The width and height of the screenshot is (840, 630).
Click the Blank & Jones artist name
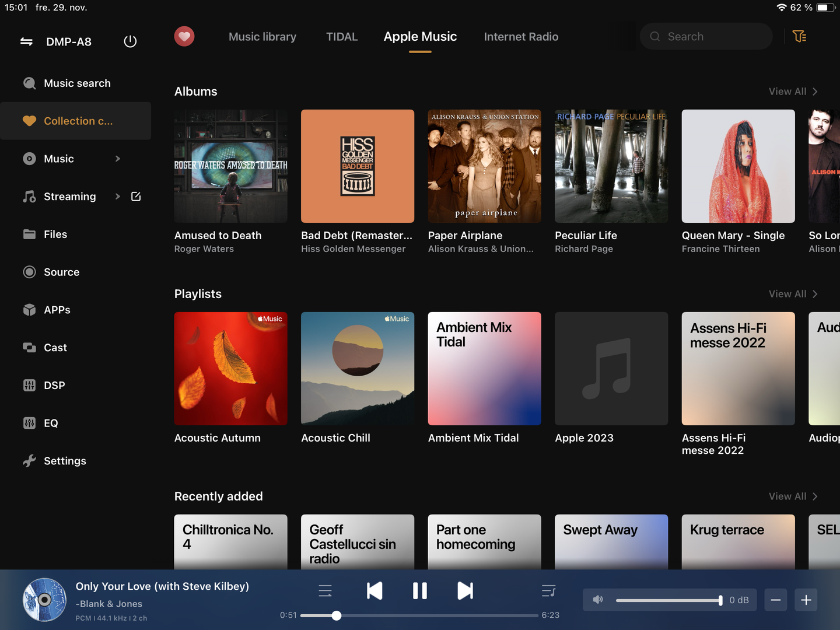coord(109,604)
